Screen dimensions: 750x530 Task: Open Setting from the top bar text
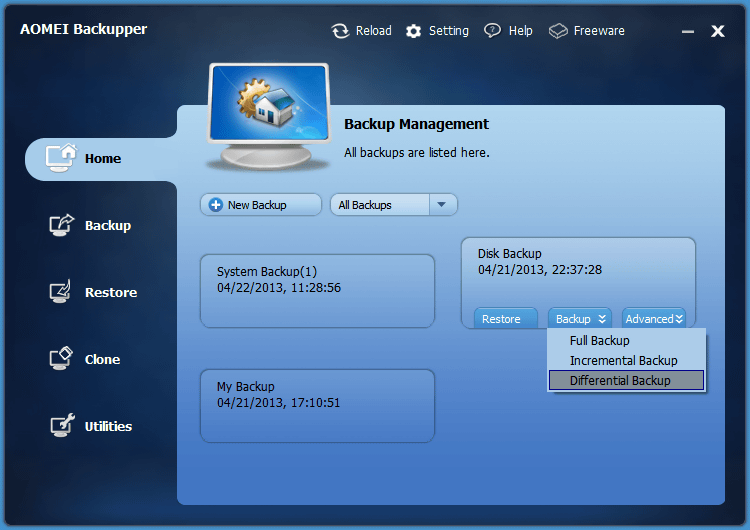(449, 31)
